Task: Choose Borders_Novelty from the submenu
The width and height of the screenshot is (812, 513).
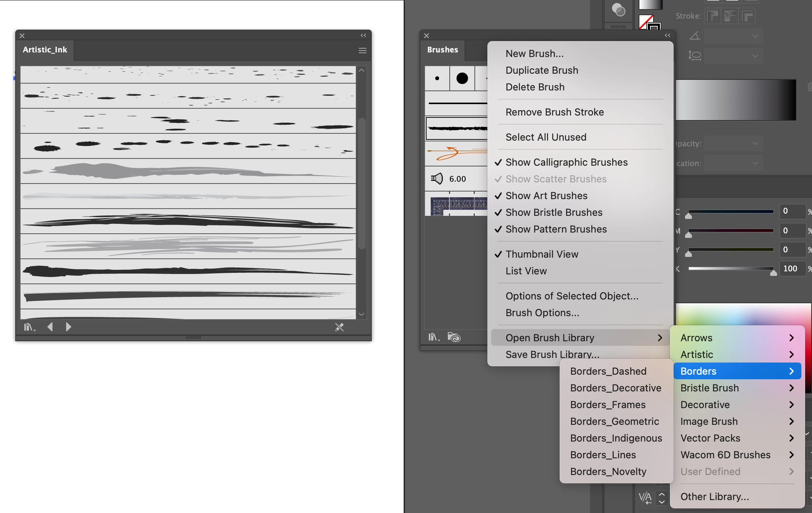Action: pos(608,472)
